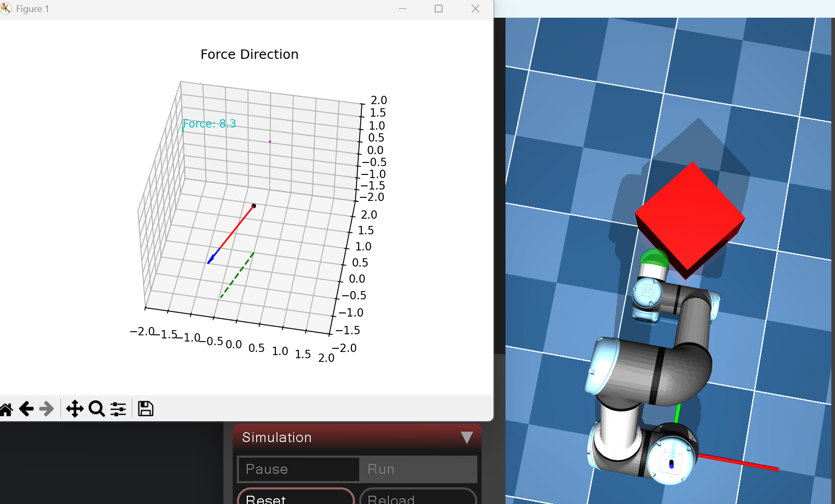Click the Force Direction plot title
The width and height of the screenshot is (835, 504).
click(x=249, y=55)
